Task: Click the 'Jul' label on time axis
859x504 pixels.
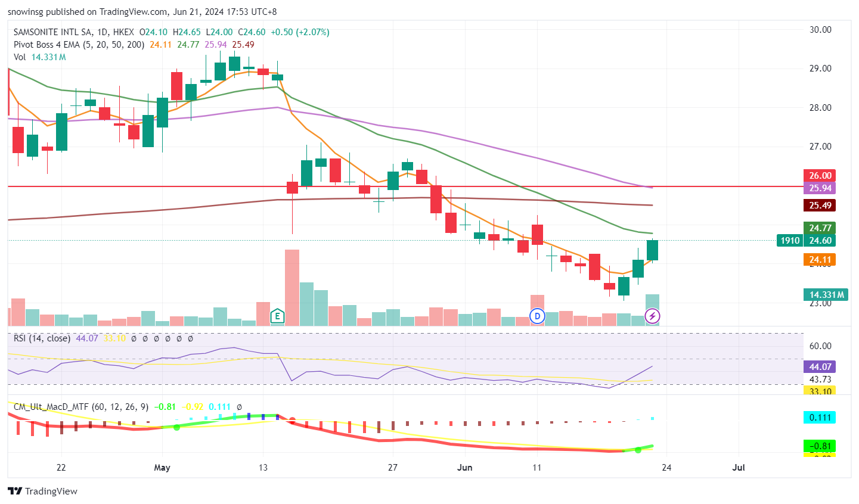Action: click(739, 468)
